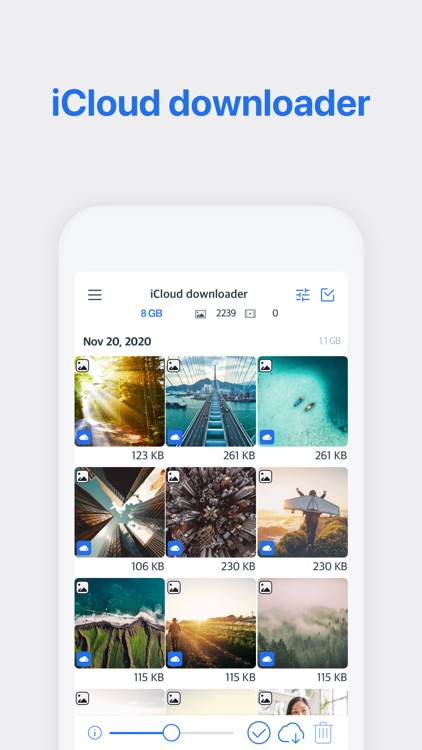Tap cloud badge on farmer field photo

[175, 659]
